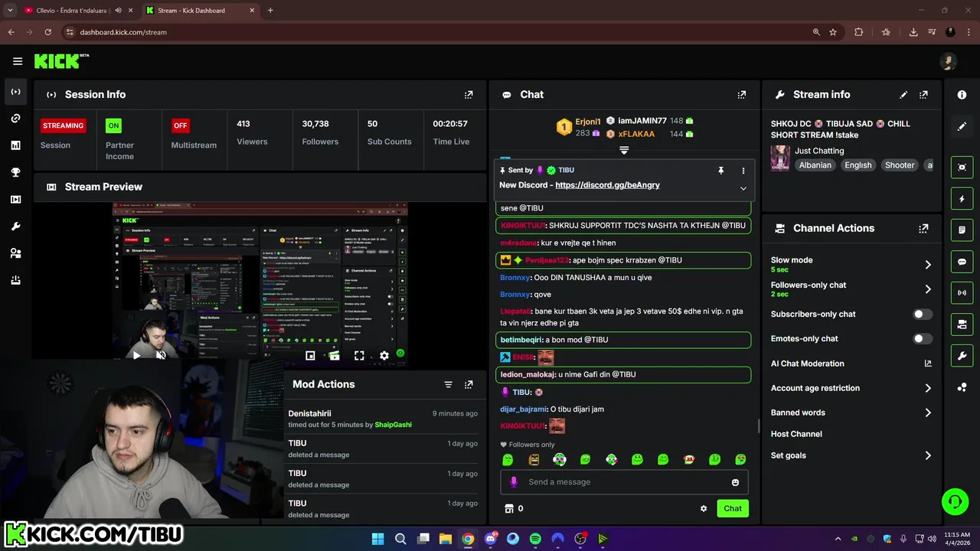Collapse the chat leaderboard with the handle arrow
This screenshot has width=980, height=551.
coord(624,151)
